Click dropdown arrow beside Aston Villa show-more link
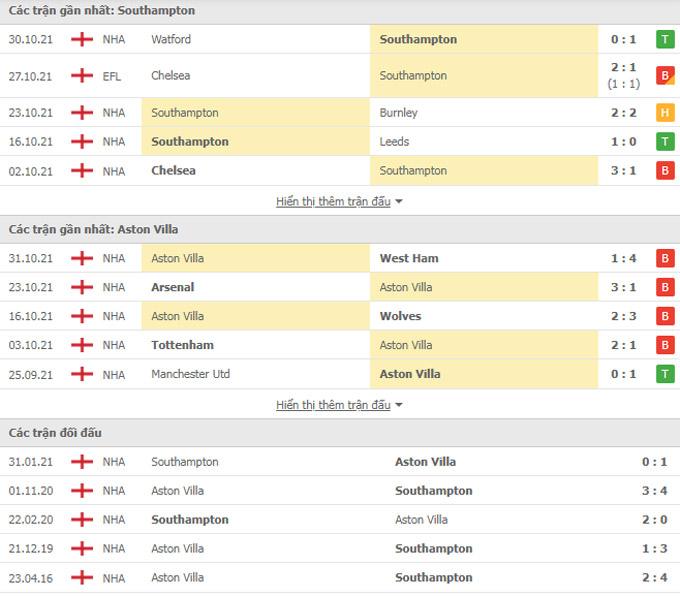Viewport: 680px width, 597px height. click(399, 405)
